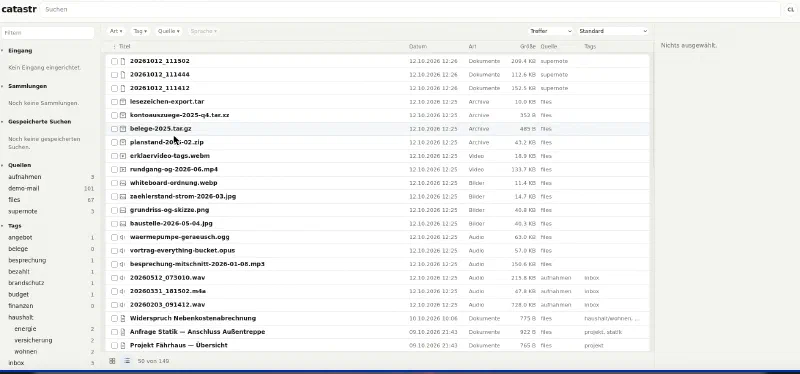The height and width of the screenshot is (374, 800).
Task: Focus the Suchen search field
Action: pos(411,9)
